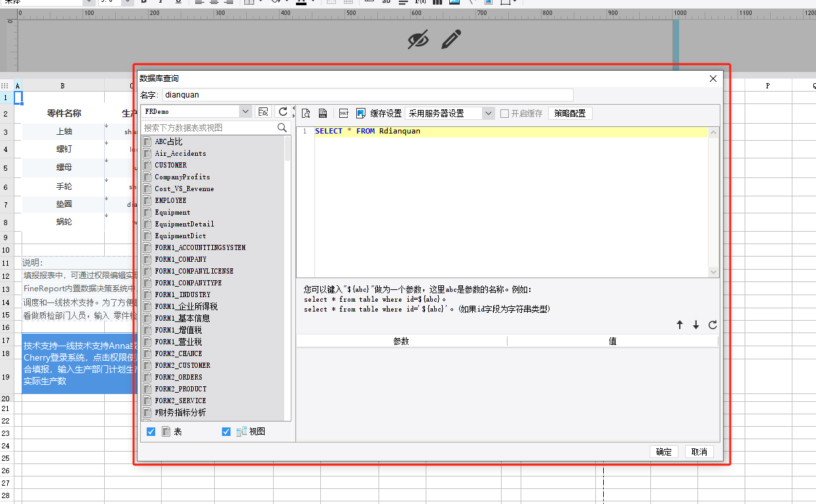Open the FRDemo data connection dropdown
The image size is (816, 504).
(x=246, y=112)
